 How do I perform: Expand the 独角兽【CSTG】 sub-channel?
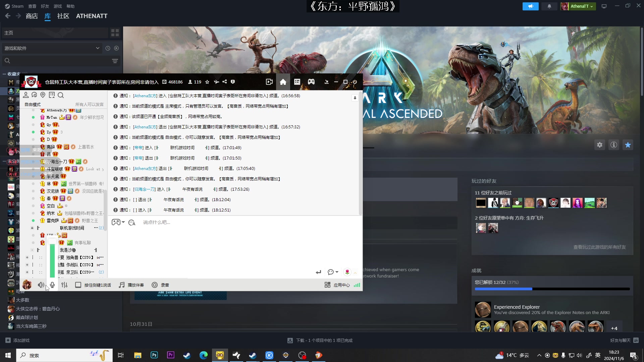tap(27, 257)
